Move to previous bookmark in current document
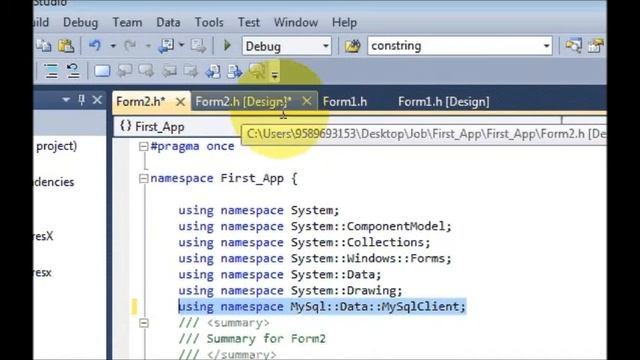Screen dimensions: 640x360 click(x=213, y=72)
